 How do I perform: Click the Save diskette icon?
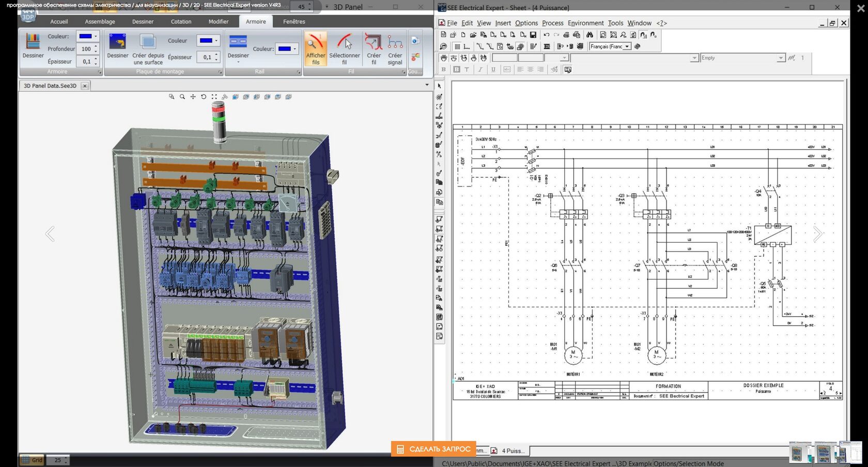pos(533,35)
